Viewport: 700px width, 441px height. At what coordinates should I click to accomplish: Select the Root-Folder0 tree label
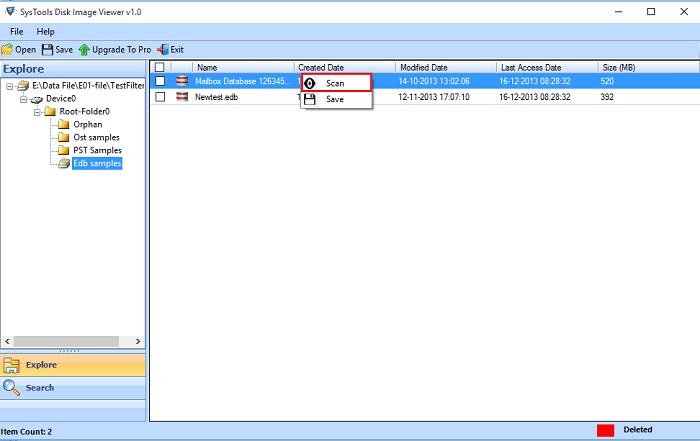[84, 112]
